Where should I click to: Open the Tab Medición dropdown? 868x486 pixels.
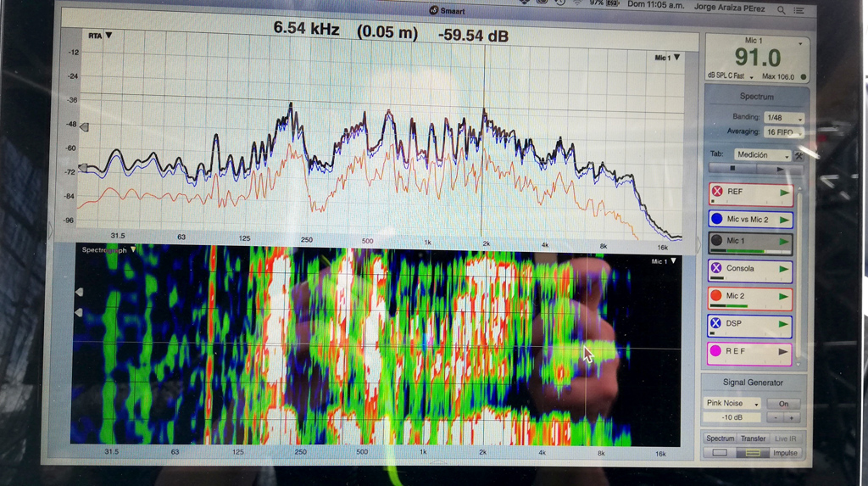point(762,155)
